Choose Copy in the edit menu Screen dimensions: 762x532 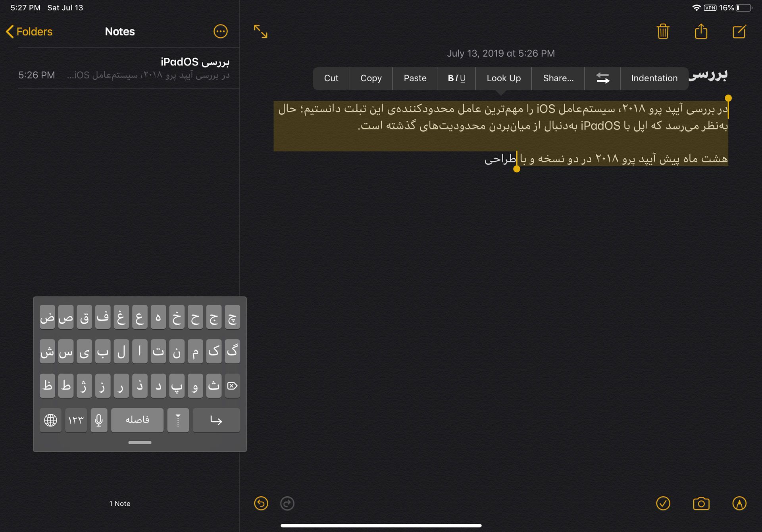click(x=371, y=78)
